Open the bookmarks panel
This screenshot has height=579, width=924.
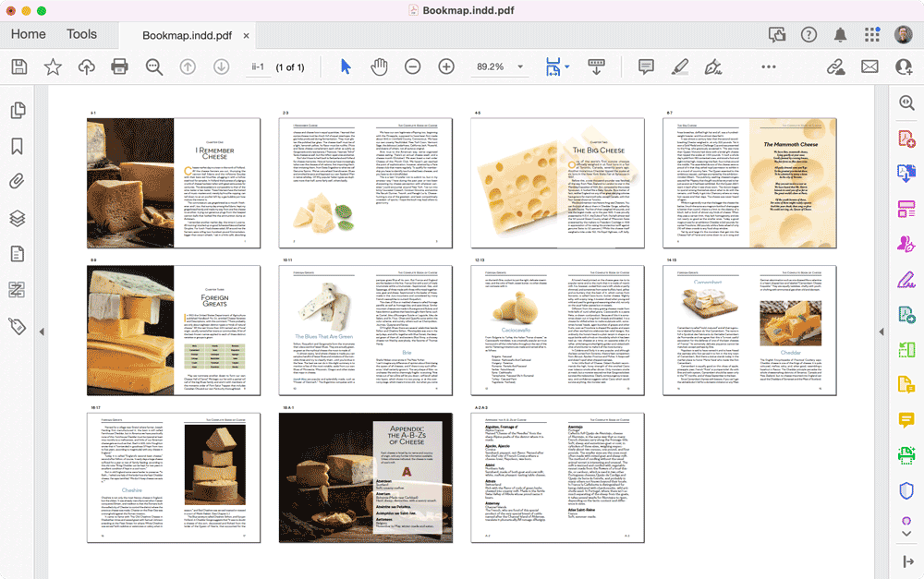click(17, 146)
